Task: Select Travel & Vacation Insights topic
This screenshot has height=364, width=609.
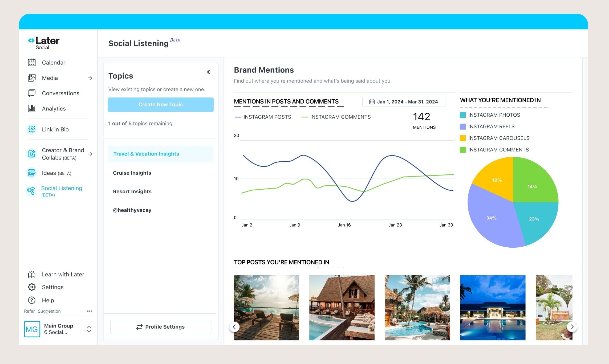Action: [161, 154]
